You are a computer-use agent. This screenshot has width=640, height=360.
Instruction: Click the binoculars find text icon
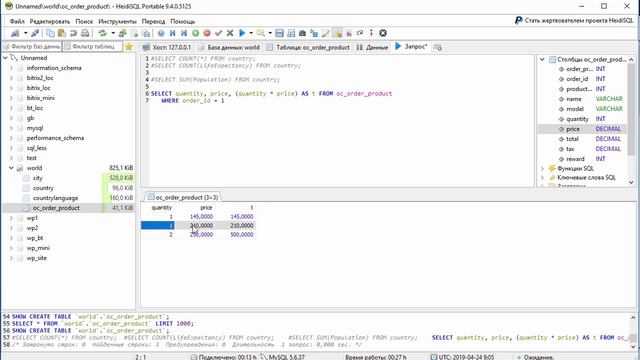(x=302, y=33)
